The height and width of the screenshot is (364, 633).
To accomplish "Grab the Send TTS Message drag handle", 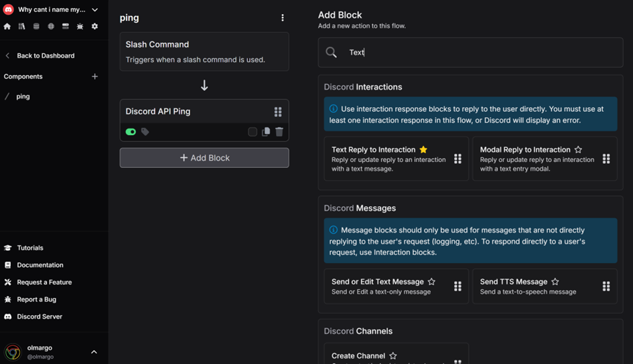I will coord(606,286).
